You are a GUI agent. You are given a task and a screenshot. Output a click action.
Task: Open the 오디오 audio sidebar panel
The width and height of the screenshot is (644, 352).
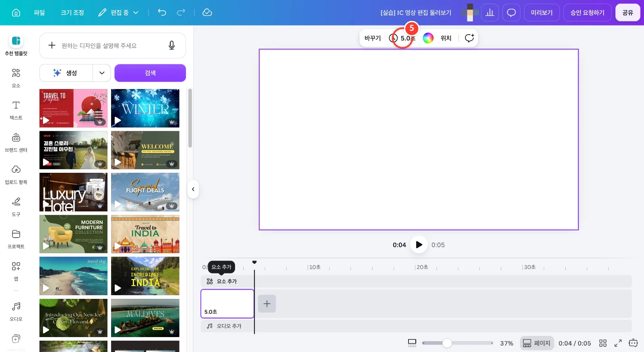pos(16,311)
